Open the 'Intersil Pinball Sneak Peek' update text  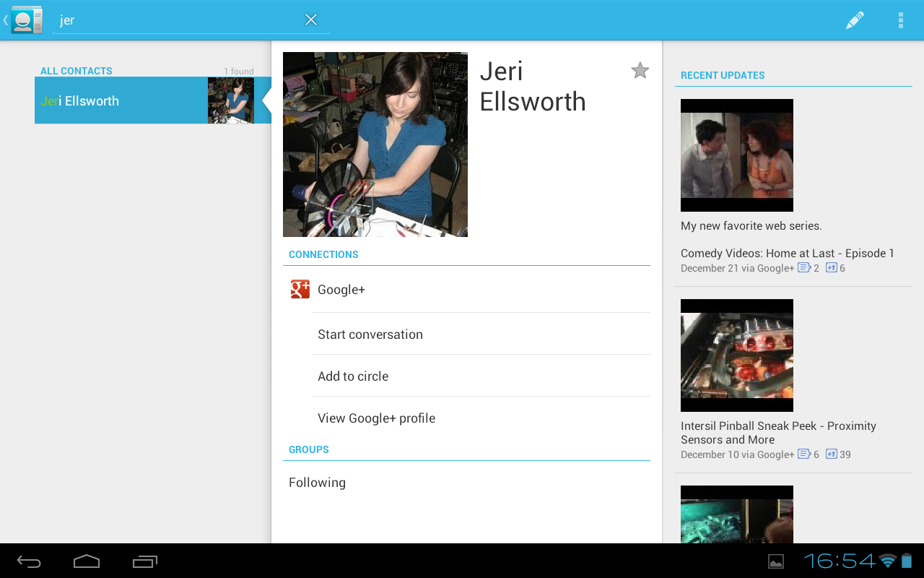click(778, 433)
